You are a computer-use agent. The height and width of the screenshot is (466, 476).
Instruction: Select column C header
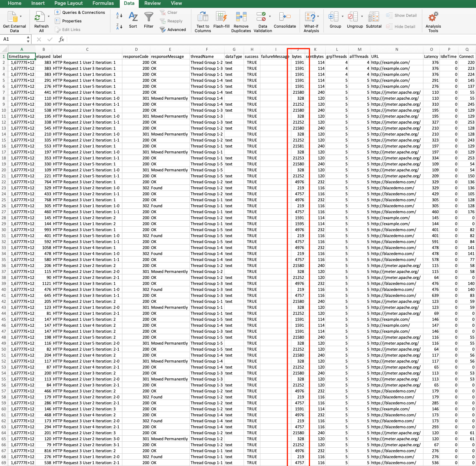tap(87, 49)
